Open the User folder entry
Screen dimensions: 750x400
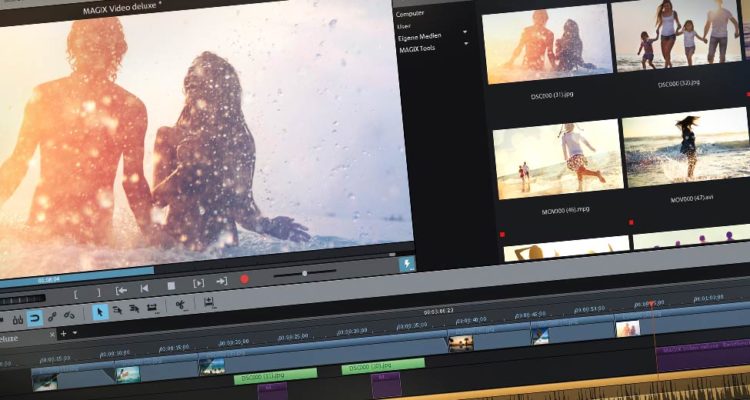click(403, 26)
